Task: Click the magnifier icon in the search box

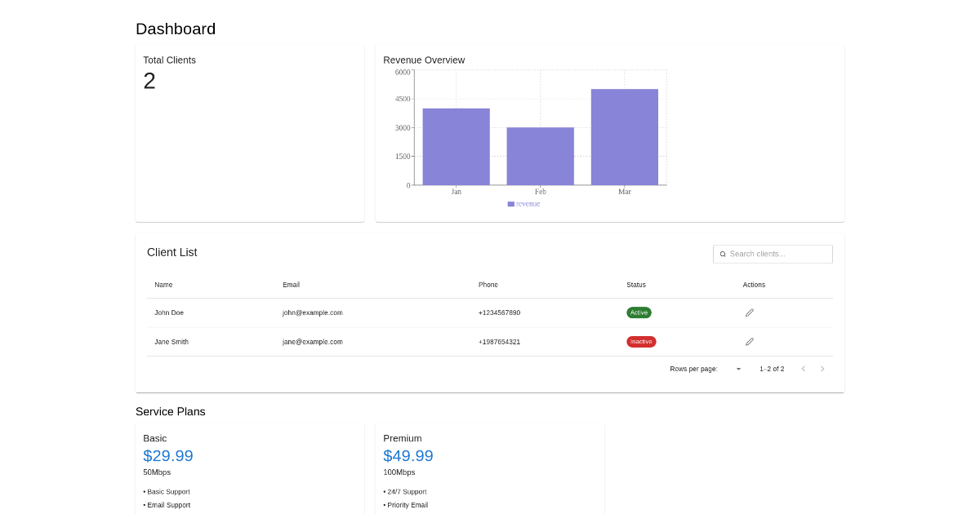Action: click(723, 255)
